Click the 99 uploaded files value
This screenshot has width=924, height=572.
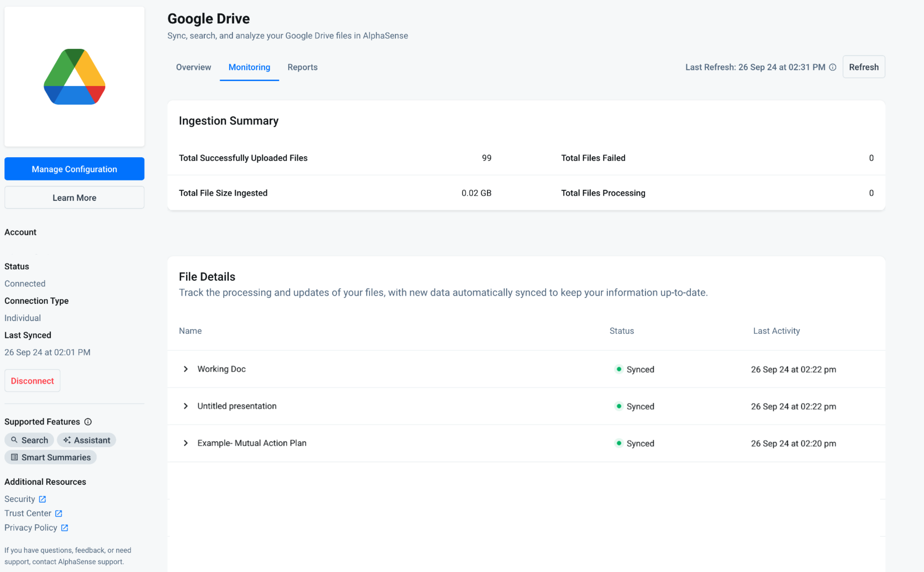(487, 158)
